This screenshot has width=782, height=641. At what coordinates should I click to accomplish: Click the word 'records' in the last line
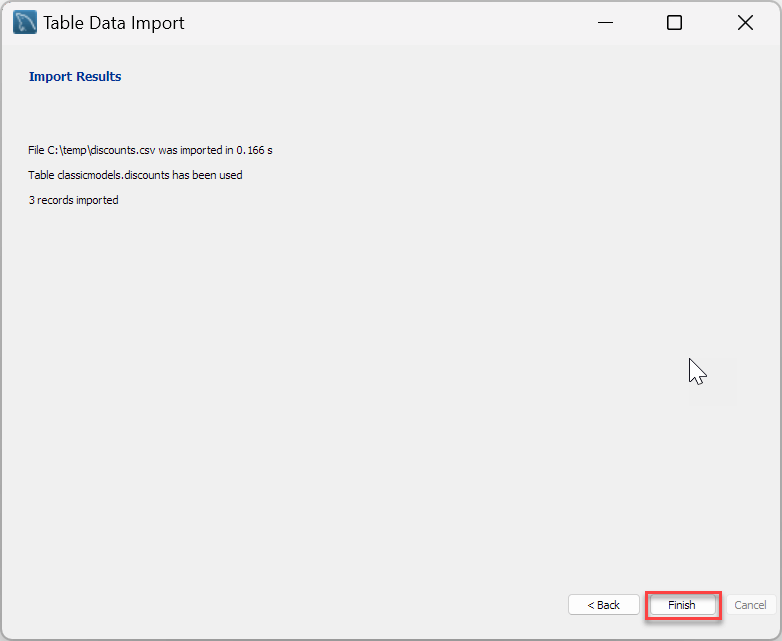click(x=55, y=200)
